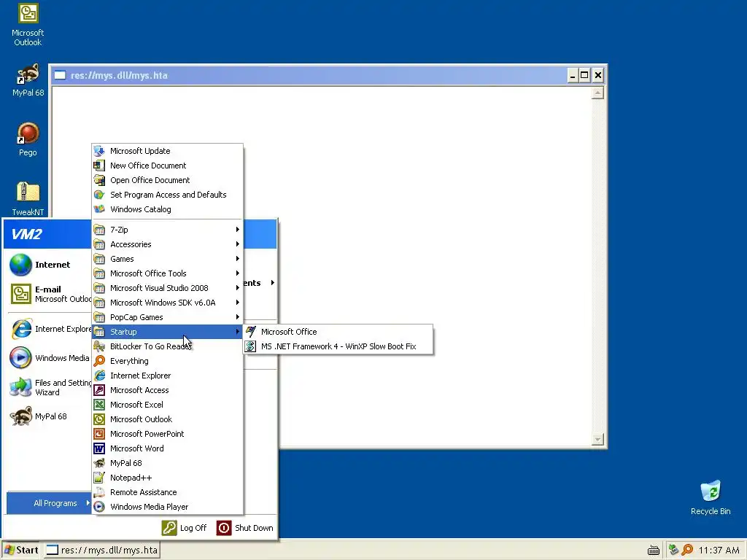Image resolution: width=747 pixels, height=560 pixels.
Task: Open Internet Explorer in recent programs
Action: click(x=49, y=329)
